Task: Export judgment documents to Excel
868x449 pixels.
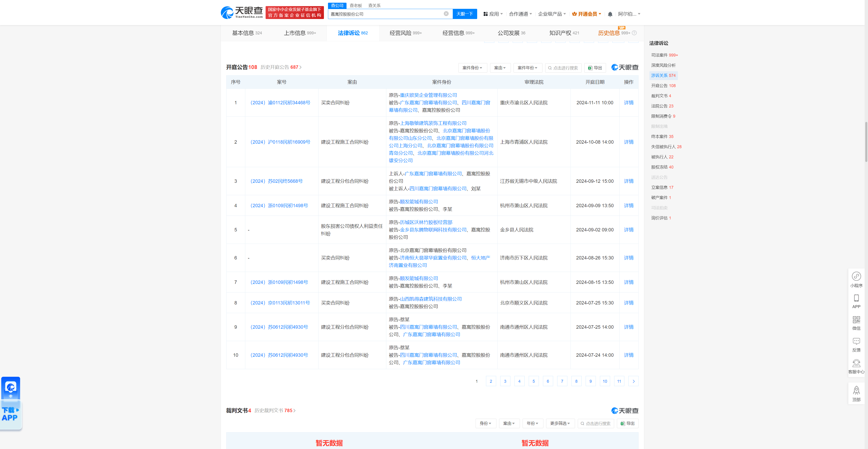Action: point(628,423)
